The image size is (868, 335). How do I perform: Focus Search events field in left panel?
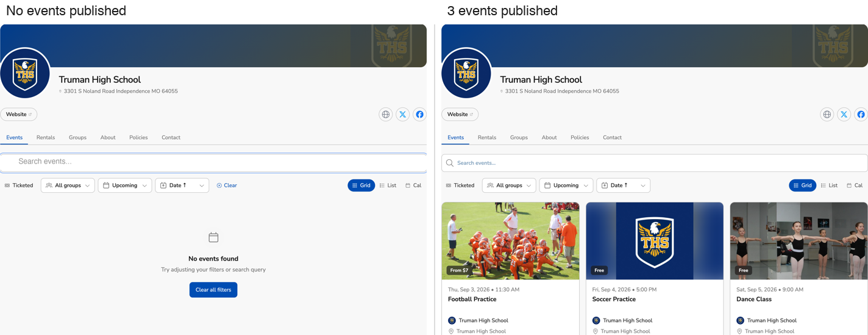213,162
